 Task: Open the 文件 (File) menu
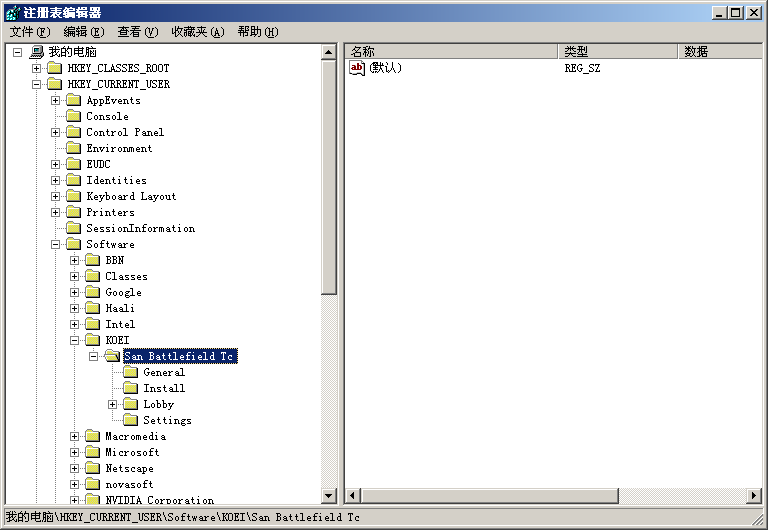(x=29, y=32)
